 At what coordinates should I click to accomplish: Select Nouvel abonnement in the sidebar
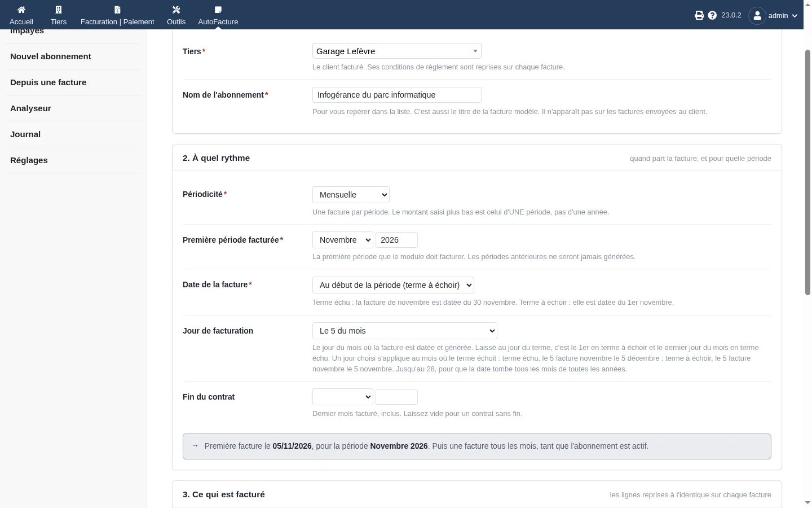[x=51, y=56]
